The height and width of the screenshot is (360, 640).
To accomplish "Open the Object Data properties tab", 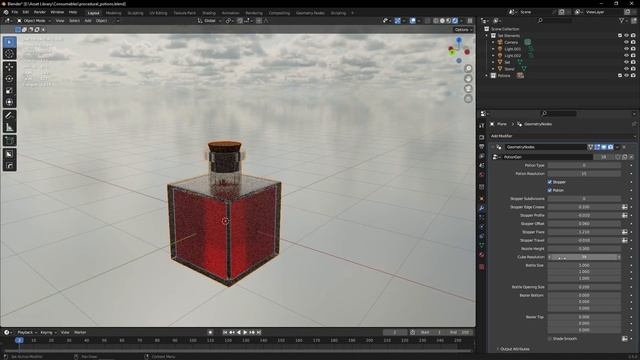I will [x=482, y=245].
